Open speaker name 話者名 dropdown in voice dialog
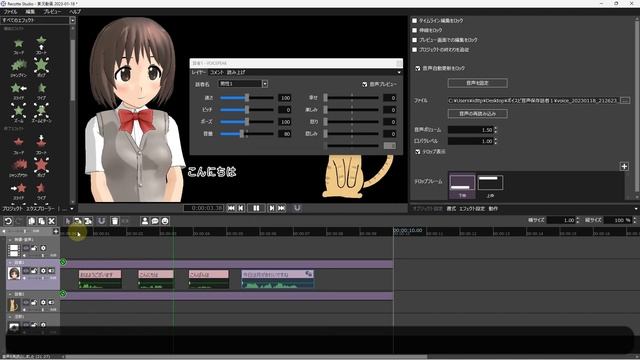The image size is (640, 360). (265, 84)
